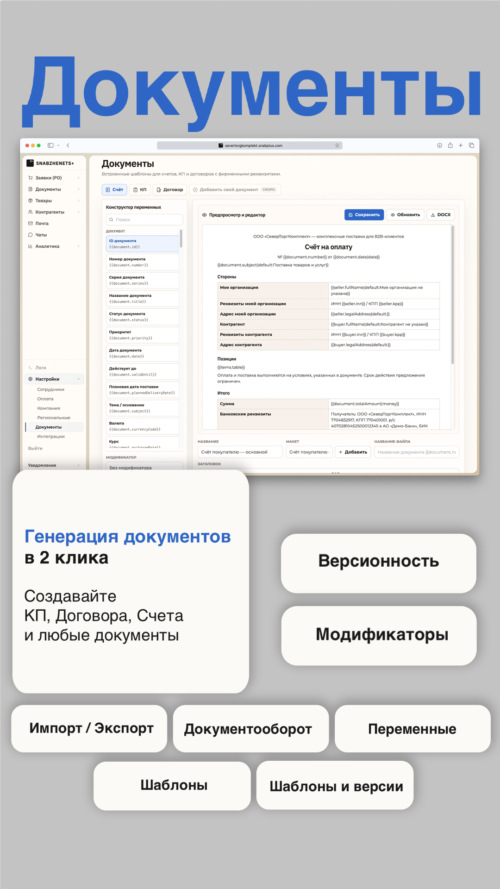Select variable Валюта
This screenshot has width=500, height=889.
[143, 426]
